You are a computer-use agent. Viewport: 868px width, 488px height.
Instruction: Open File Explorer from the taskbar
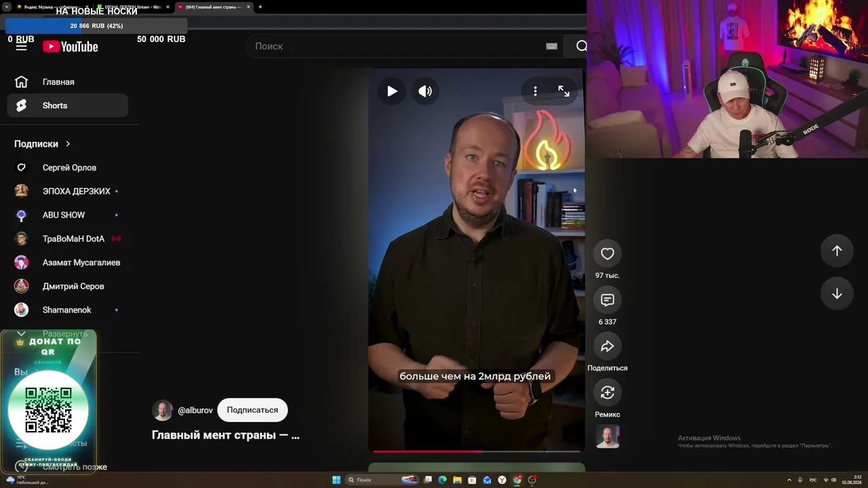point(458,480)
